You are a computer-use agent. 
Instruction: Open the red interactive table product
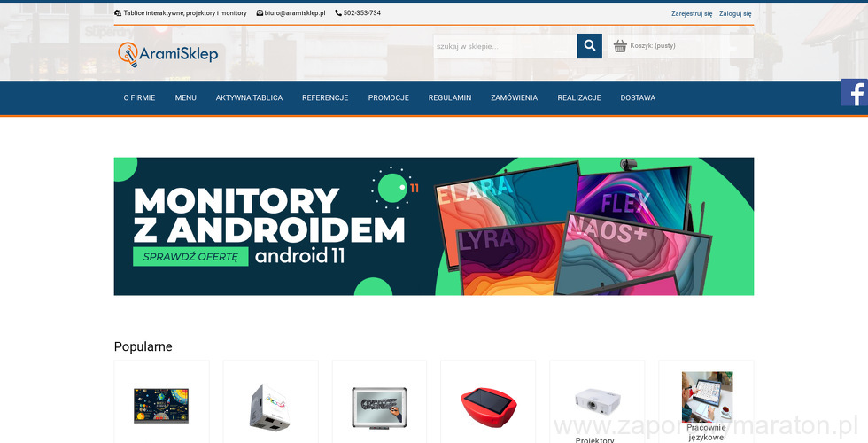[488, 407]
